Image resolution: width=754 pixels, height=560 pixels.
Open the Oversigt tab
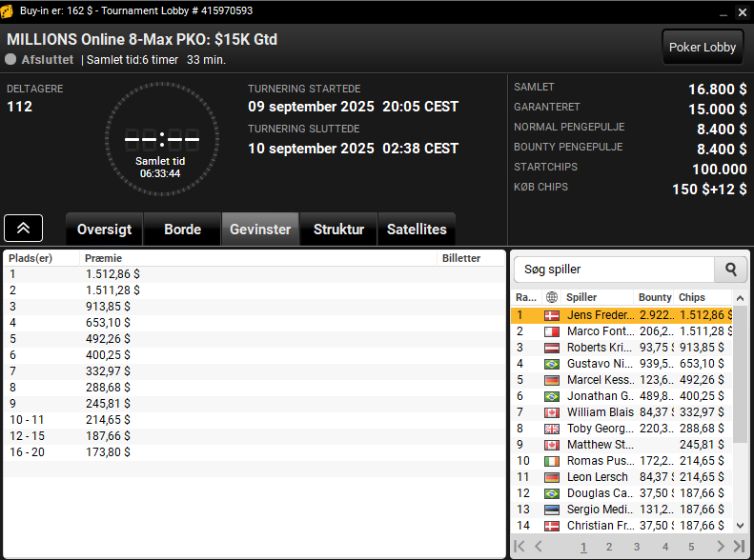[104, 230]
